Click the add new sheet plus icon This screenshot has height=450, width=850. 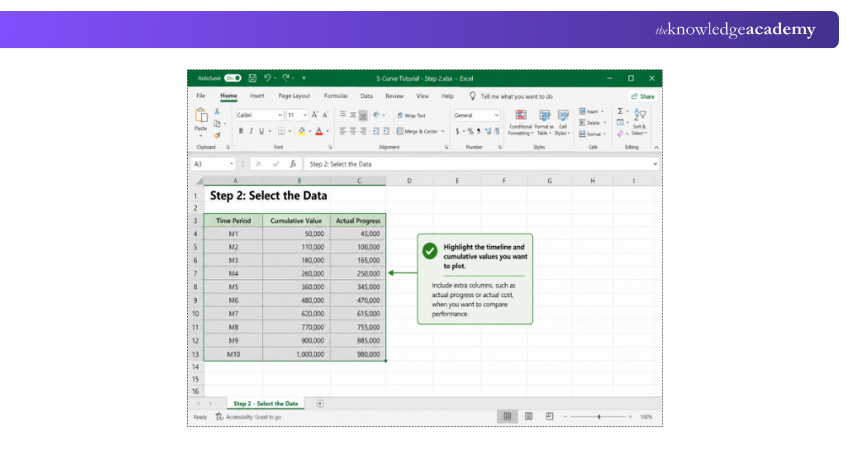click(320, 403)
